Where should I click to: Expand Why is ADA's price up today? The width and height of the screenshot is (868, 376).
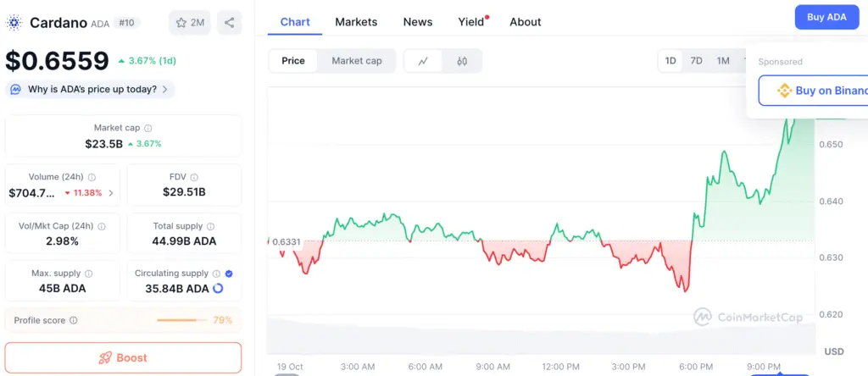(90, 89)
